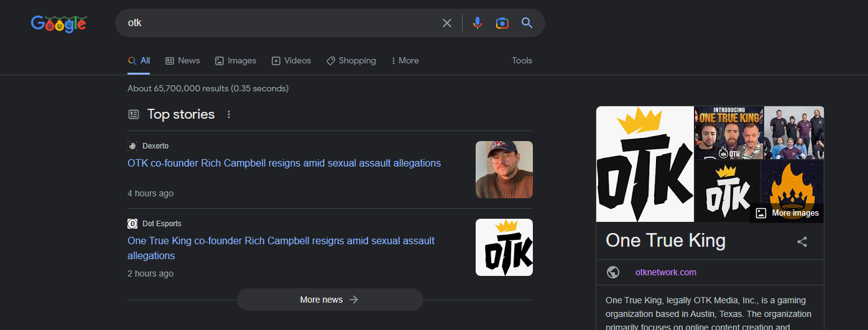Screen dimensions: 868x330
Task: Switch to the Videos tab
Action: (291, 60)
